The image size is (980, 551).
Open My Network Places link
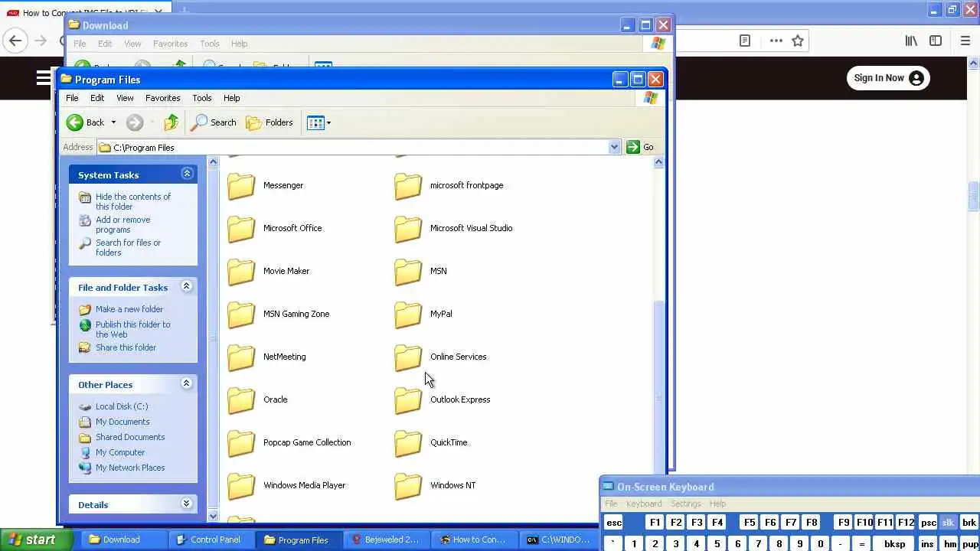click(130, 468)
